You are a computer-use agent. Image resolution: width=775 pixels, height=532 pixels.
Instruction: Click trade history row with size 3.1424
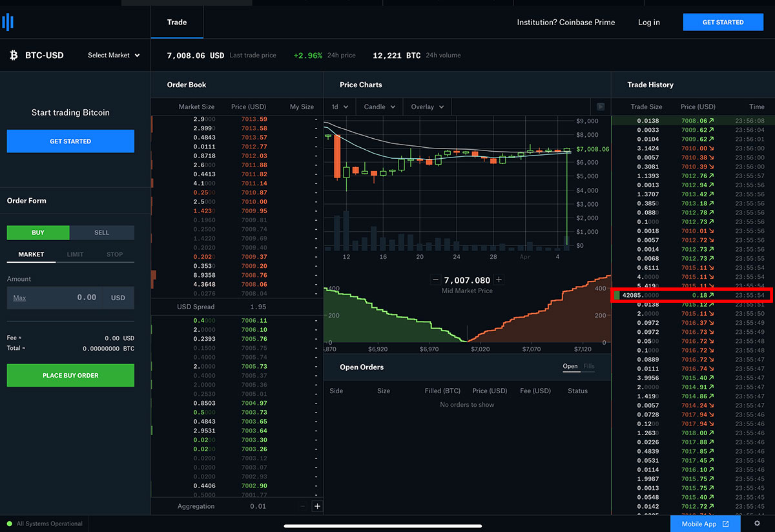point(693,148)
